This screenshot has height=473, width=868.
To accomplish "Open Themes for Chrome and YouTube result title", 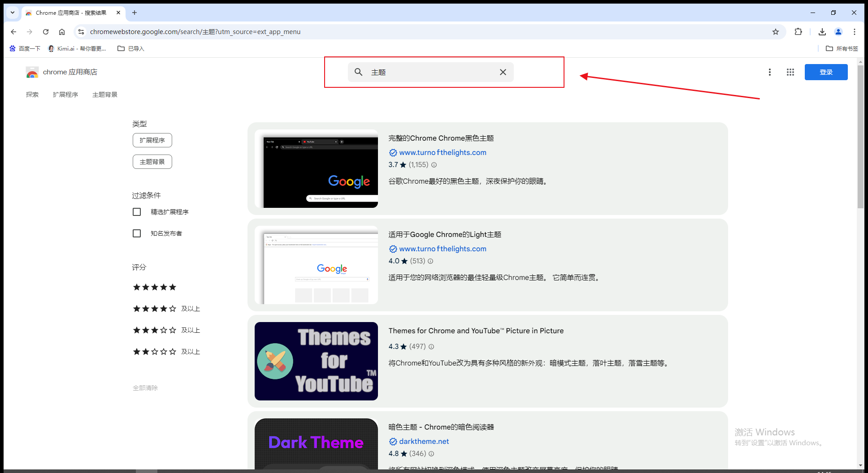I will pos(476,331).
